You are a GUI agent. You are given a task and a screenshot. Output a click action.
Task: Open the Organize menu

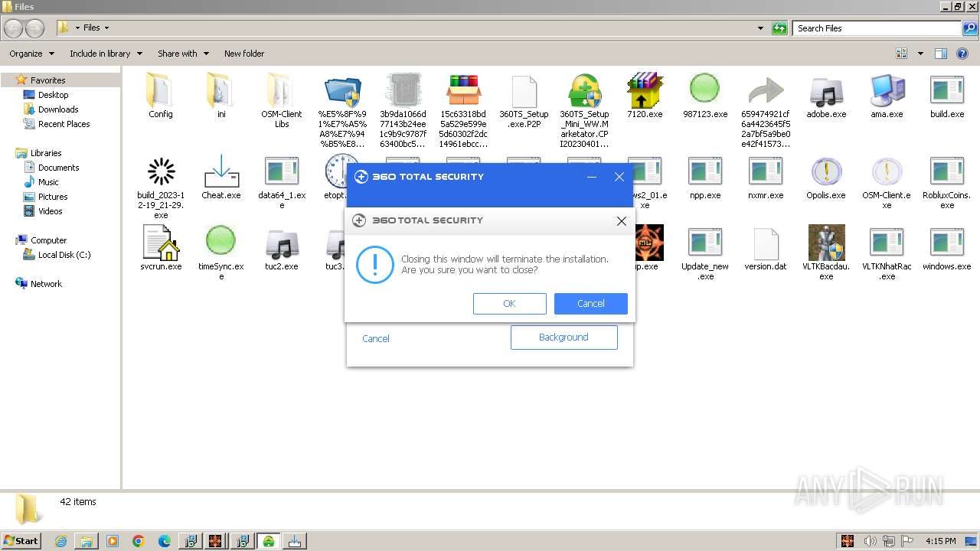point(31,54)
